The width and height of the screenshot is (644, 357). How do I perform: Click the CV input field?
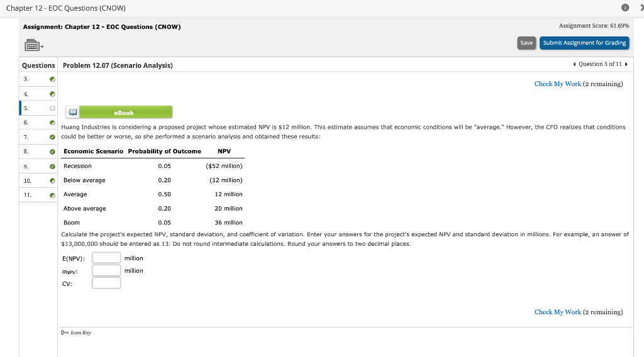[x=106, y=283]
